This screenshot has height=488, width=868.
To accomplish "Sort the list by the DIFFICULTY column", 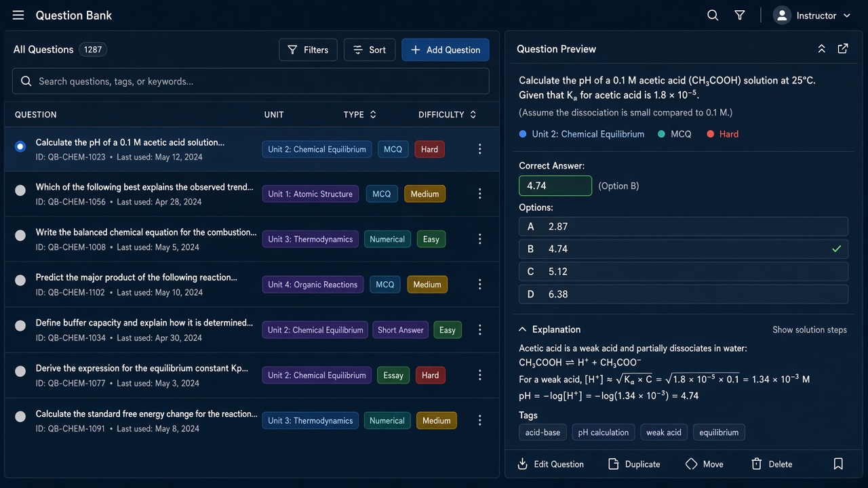I will 448,115.
